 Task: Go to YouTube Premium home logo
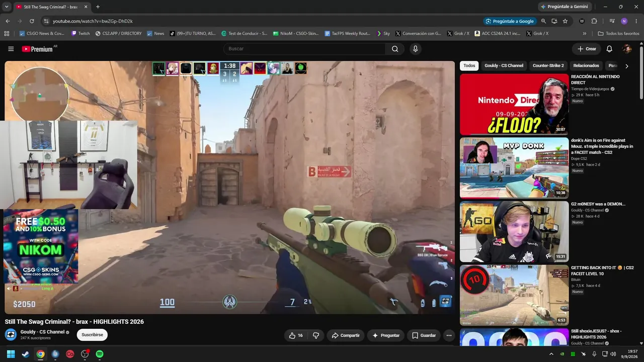coord(38,49)
